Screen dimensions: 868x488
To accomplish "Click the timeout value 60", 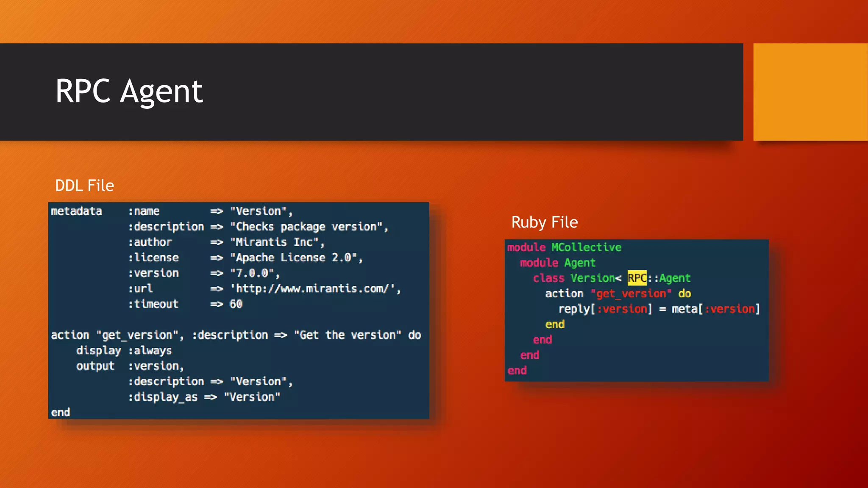I will click(236, 304).
